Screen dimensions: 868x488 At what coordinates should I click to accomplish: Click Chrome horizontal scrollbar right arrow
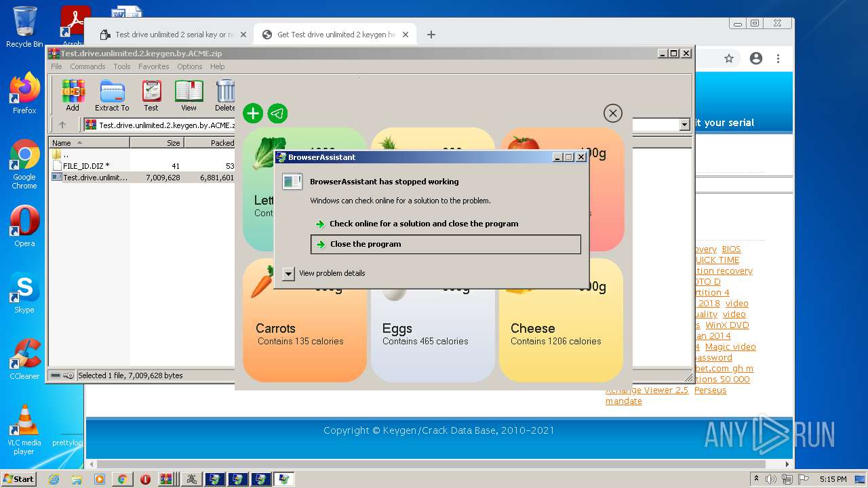[x=787, y=464]
